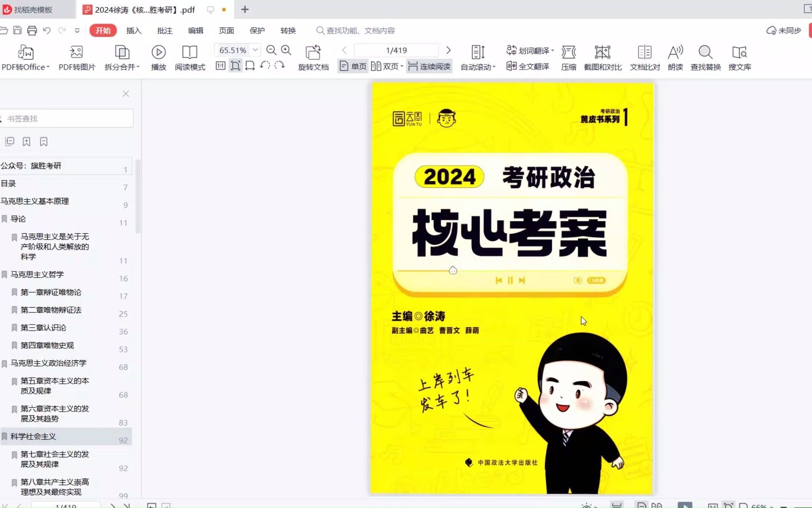Go to previous page arrow in toolbar
The width and height of the screenshot is (812, 508).
[x=344, y=50]
